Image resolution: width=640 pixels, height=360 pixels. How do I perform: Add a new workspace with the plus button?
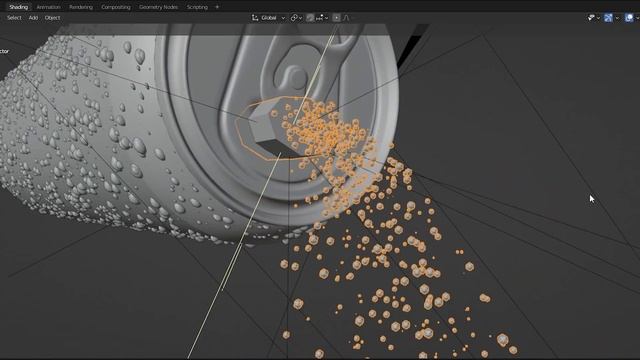point(217,7)
